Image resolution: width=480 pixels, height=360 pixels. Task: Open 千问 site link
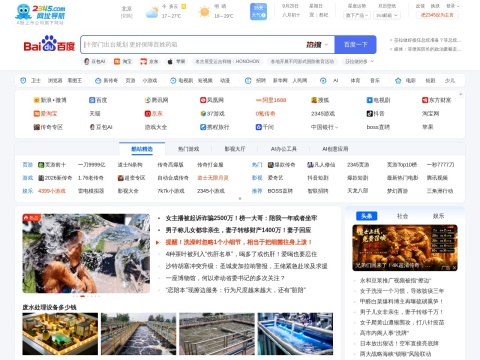point(265,127)
